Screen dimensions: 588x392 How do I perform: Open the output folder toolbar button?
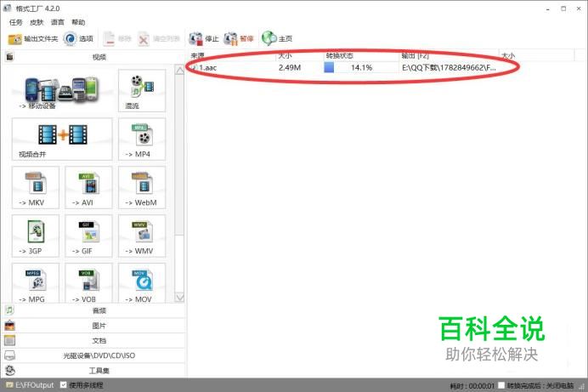click(33, 38)
